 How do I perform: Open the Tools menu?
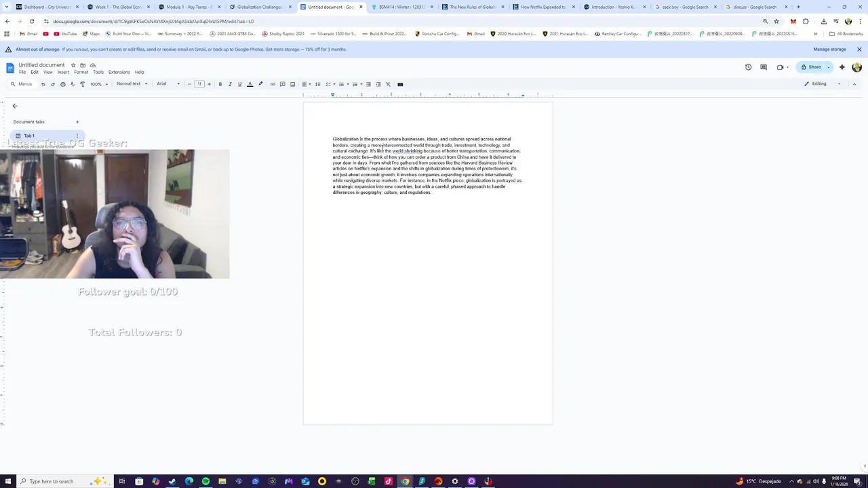[x=98, y=72]
